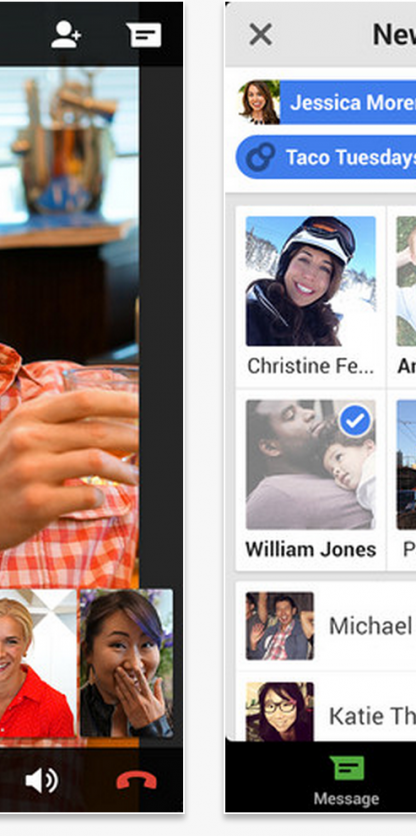The image size is (416, 836).
Task: Click the Taco Tuesdays circle chip
Action: coord(326,157)
